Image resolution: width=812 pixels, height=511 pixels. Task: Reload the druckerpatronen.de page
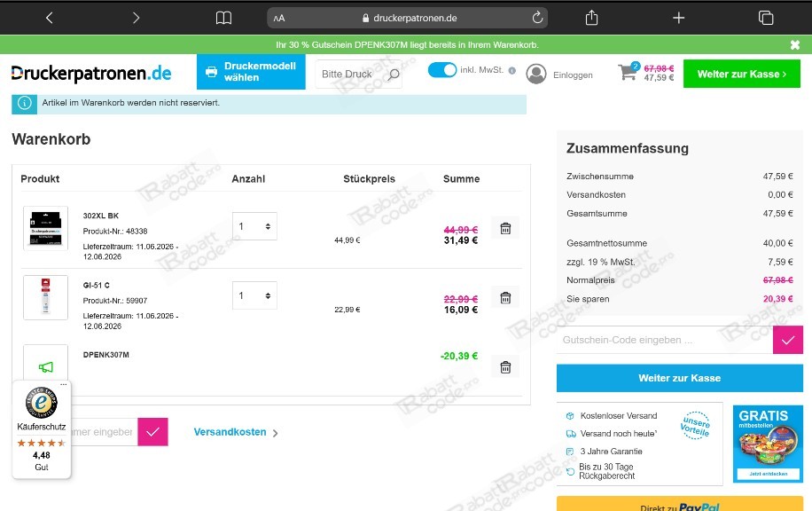[x=537, y=18]
